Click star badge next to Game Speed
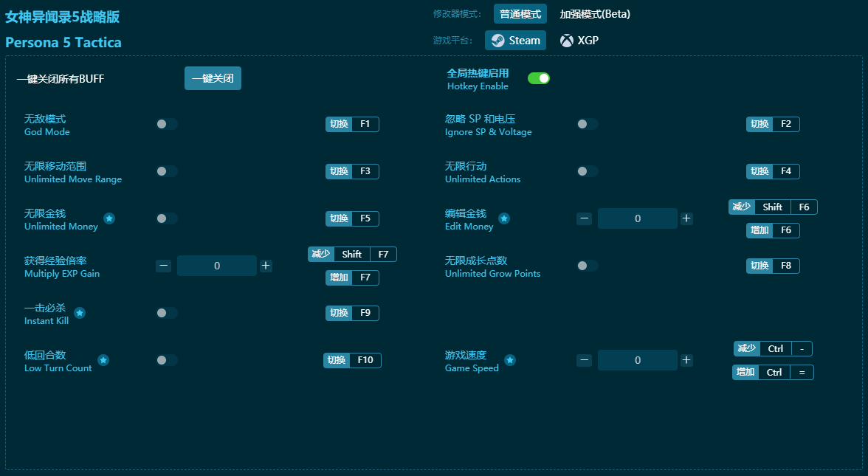The height and width of the screenshot is (476, 868). coord(511,360)
